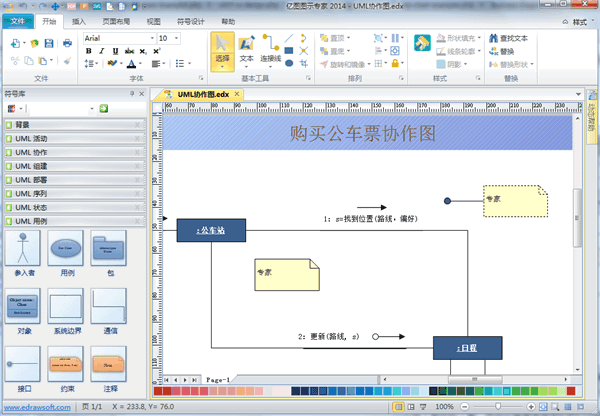Viewport: 600px width, 416px height.
Task: Select the 包 package symbol
Action: pyautogui.click(x=108, y=248)
